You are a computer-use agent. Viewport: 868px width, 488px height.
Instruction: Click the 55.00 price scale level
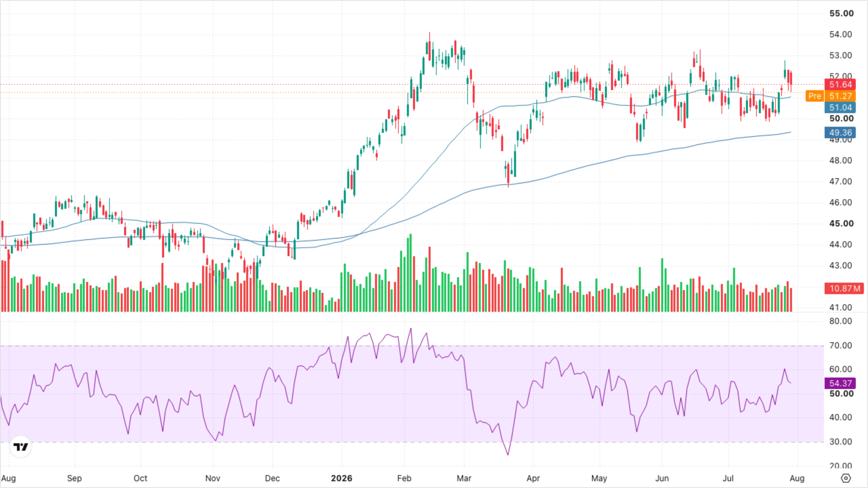[x=842, y=13]
